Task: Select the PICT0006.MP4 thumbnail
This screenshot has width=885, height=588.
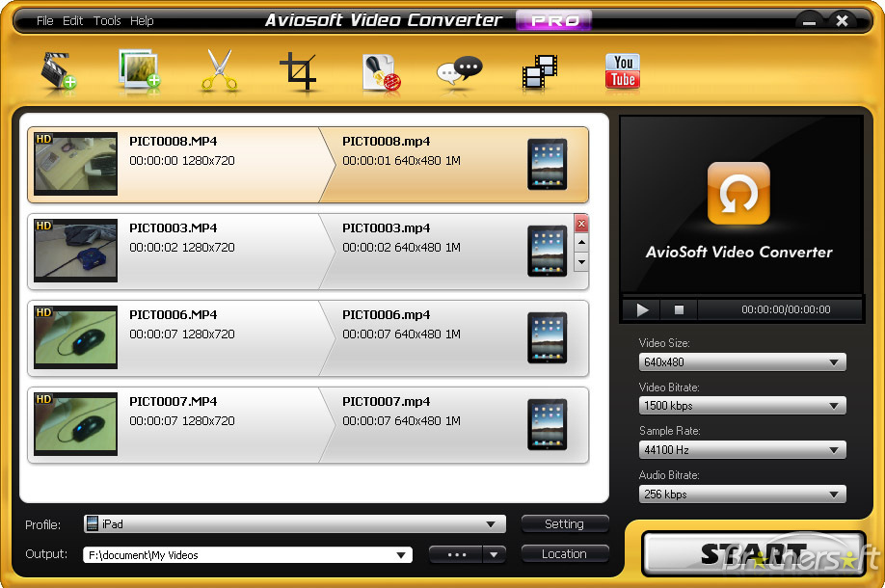Action: (x=75, y=337)
